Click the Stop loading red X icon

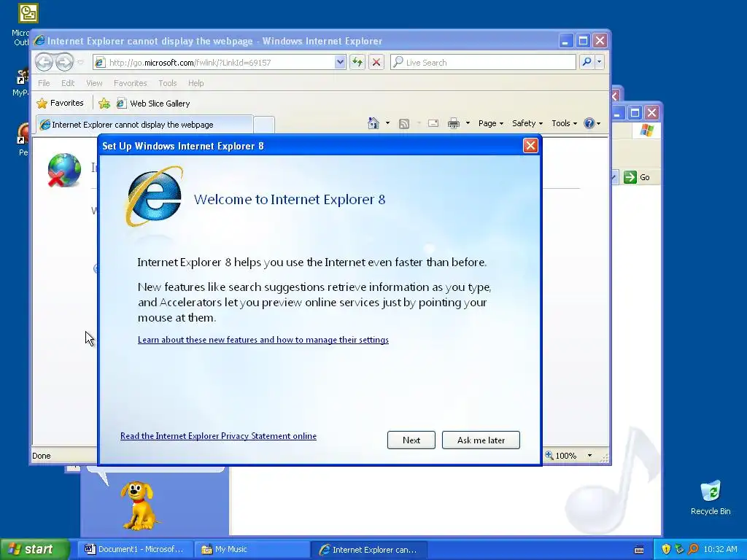point(376,63)
